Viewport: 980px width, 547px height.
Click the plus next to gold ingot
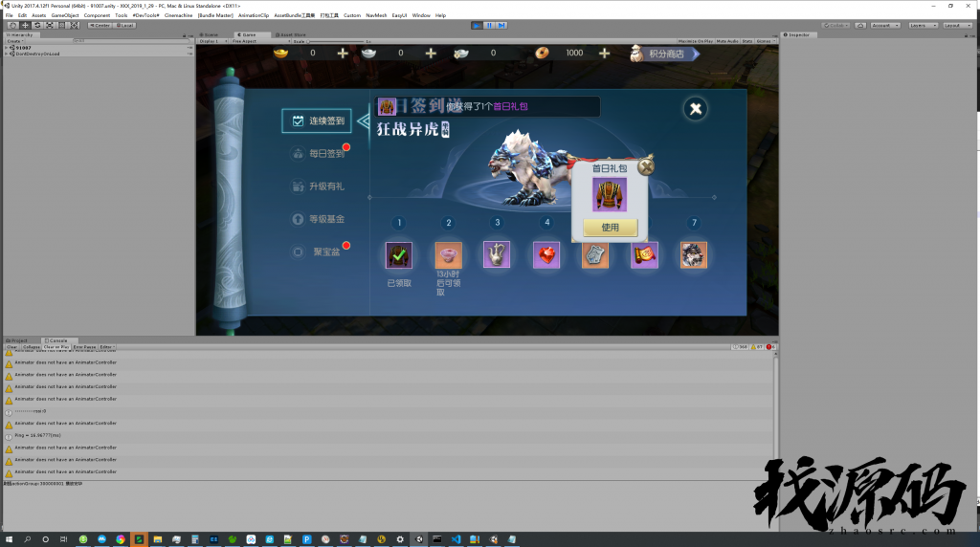pyautogui.click(x=343, y=54)
